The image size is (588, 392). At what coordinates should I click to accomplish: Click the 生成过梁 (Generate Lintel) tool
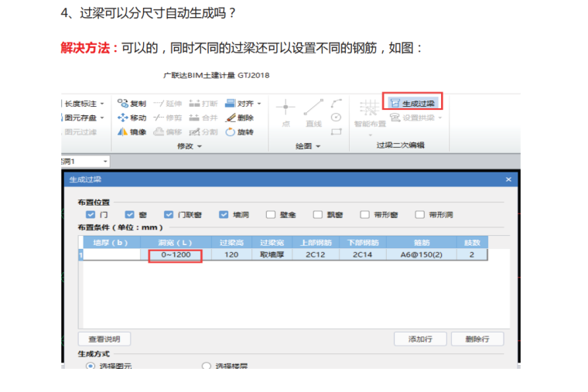click(412, 103)
